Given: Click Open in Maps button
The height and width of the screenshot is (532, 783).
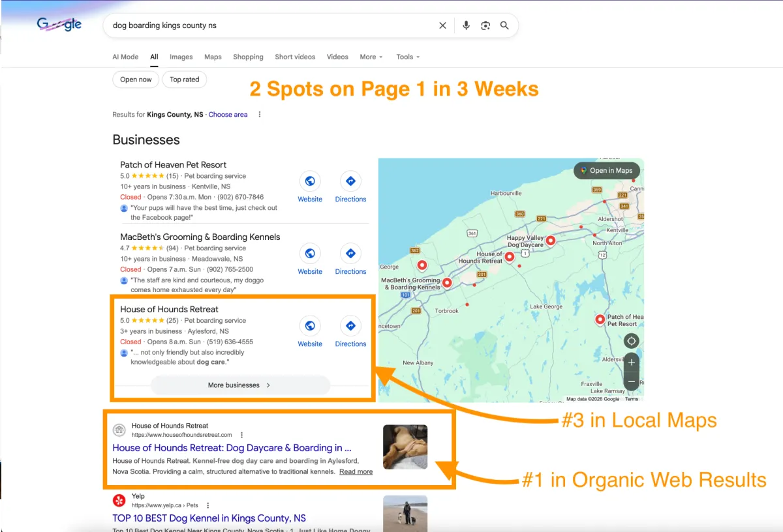Looking at the screenshot, I should [x=607, y=171].
